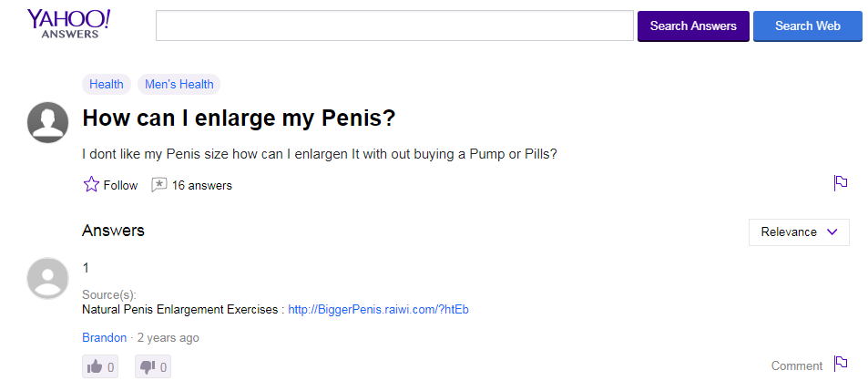Open the question asker's avatar
Viewport: 868px width, 391px height.
click(x=47, y=122)
